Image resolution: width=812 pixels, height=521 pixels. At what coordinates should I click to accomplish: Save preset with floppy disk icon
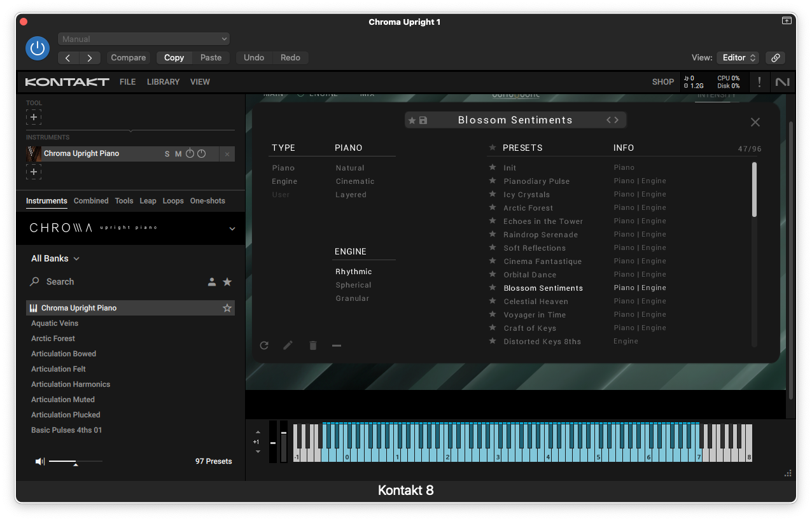pos(423,120)
